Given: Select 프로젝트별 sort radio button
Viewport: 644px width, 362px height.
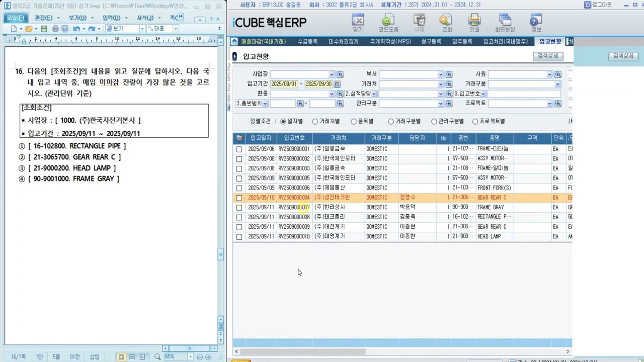Looking at the screenshot, I should tap(475, 121).
